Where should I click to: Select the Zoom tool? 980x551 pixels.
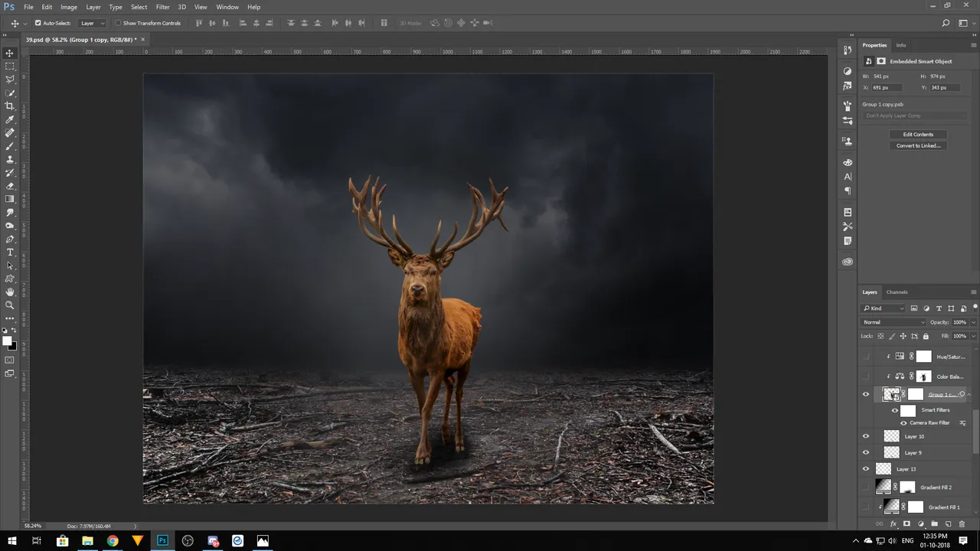[x=10, y=305]
